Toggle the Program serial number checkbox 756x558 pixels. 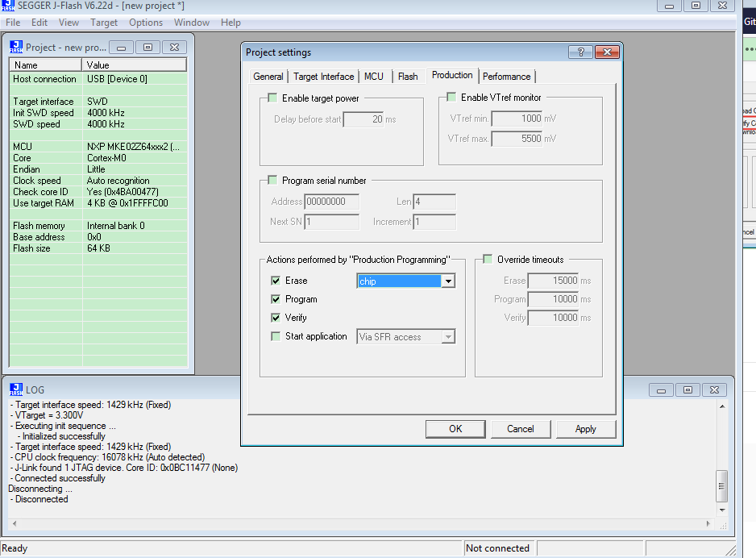coord(272,181)
